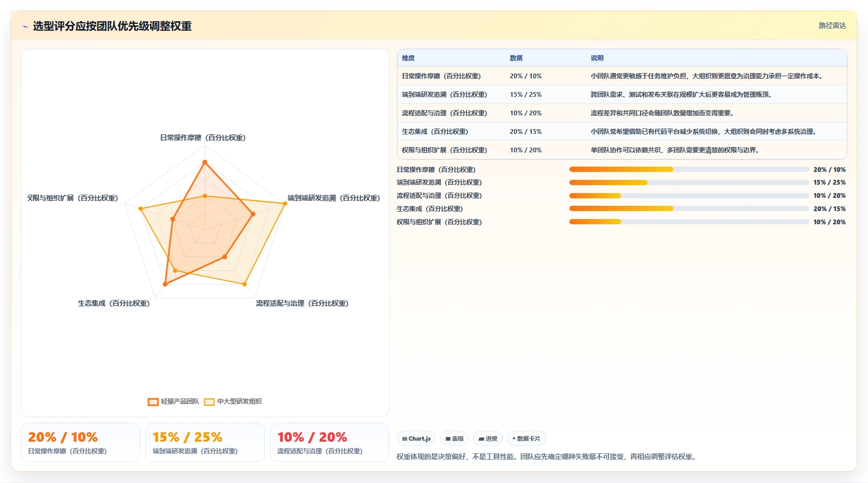Screen dimensions: 868x483
Task: Click the 流程适配与治理 progress bar
Action: pyautogui.click(x=689, y=196)
